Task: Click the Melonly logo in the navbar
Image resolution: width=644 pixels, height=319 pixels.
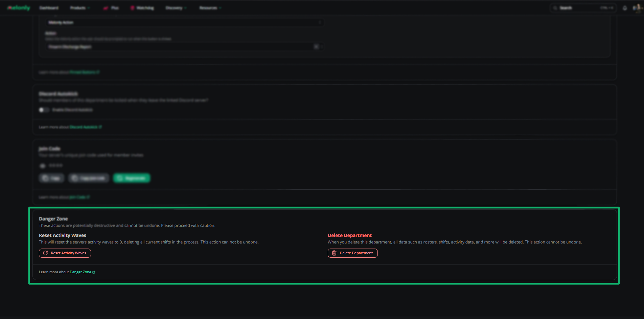Action: (x=19, y=8)
